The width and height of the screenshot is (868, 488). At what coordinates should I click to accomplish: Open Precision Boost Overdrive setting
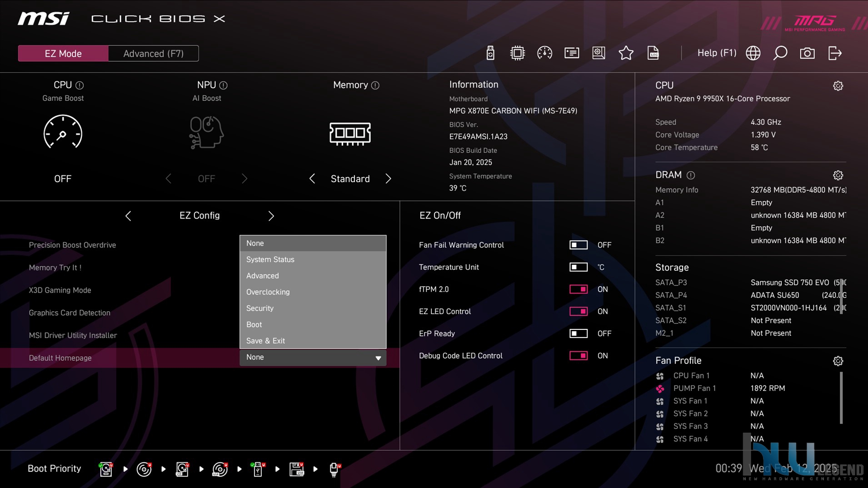pos(72,245)
